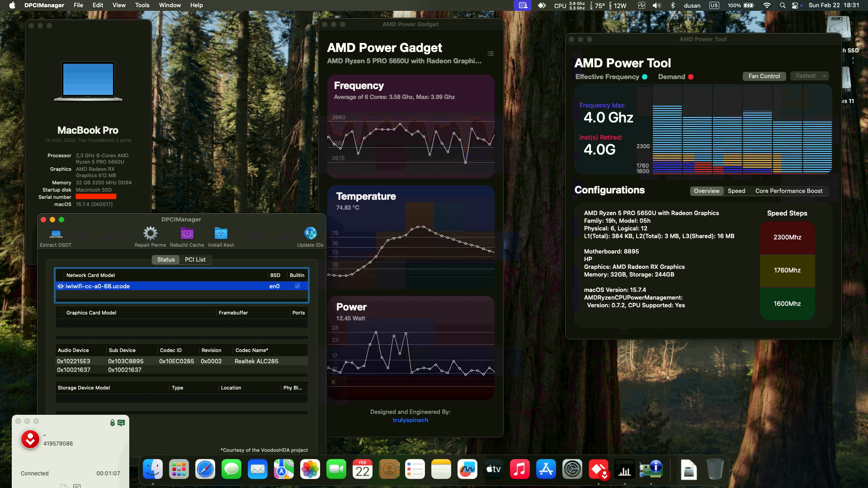868x488 pixels.
Task: Open Safari from the Dock
Action: tap(205, 470)
